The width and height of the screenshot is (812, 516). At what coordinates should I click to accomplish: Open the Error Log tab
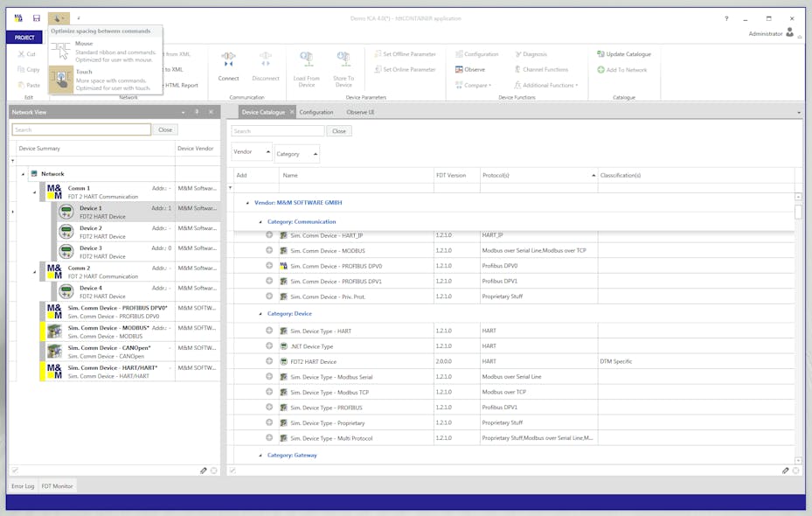[23, 486]
